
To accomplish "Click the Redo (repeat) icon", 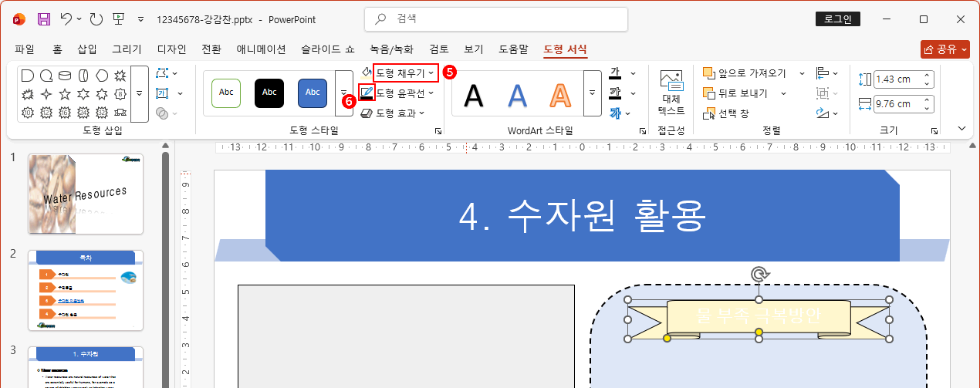I will tap(96, 19).
